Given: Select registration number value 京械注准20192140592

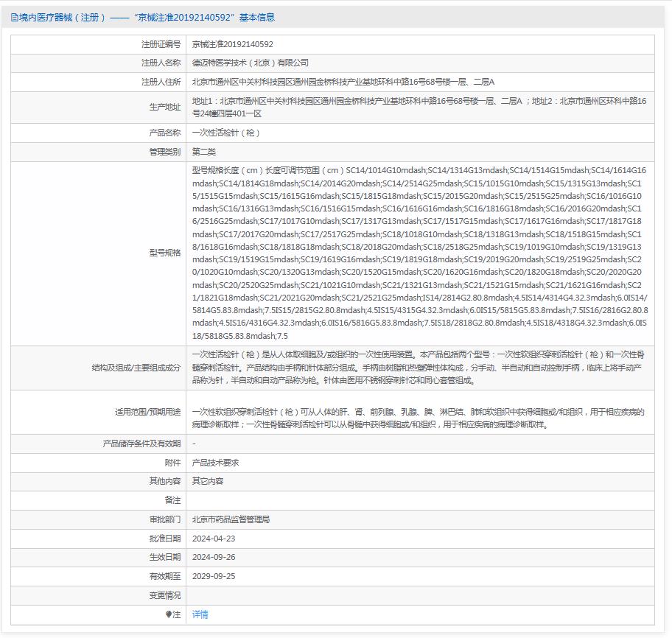Looking at the screenshot, I should coord(232,44).
